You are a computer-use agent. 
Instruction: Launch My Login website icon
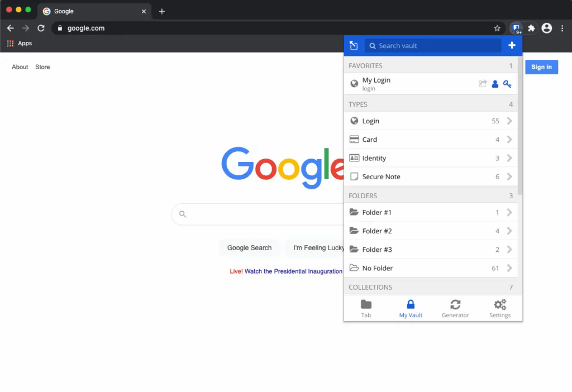click(483, 84)
